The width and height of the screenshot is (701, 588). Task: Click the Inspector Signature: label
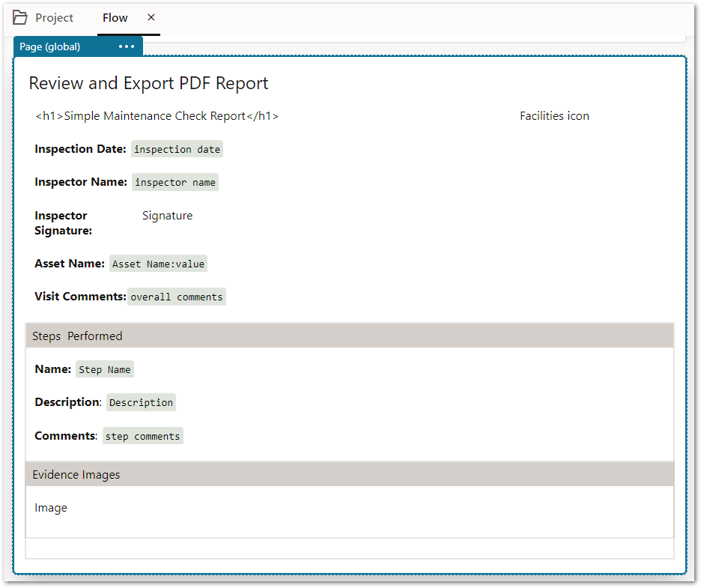(x=63, y=223)
